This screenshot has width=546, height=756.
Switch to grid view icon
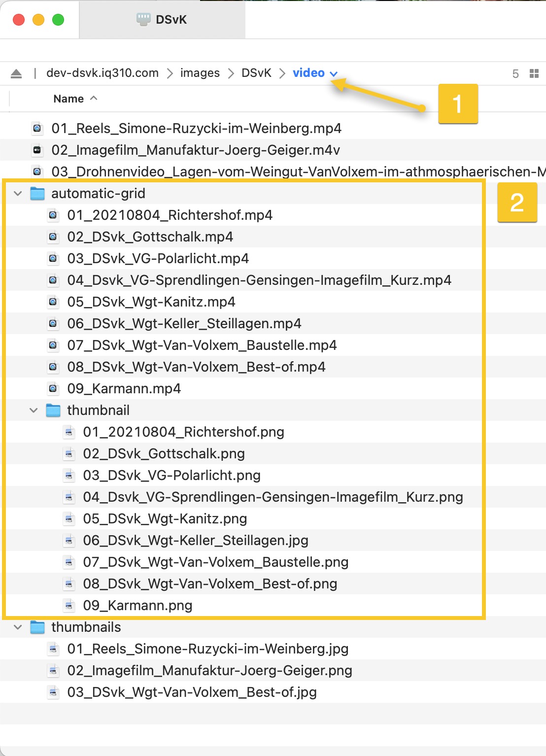[534, 74]
